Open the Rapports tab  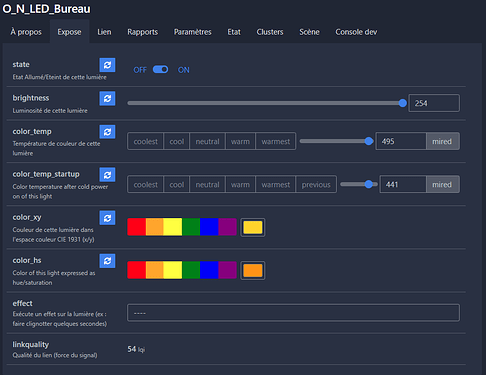pyautogui.click(x=143, y=32)
